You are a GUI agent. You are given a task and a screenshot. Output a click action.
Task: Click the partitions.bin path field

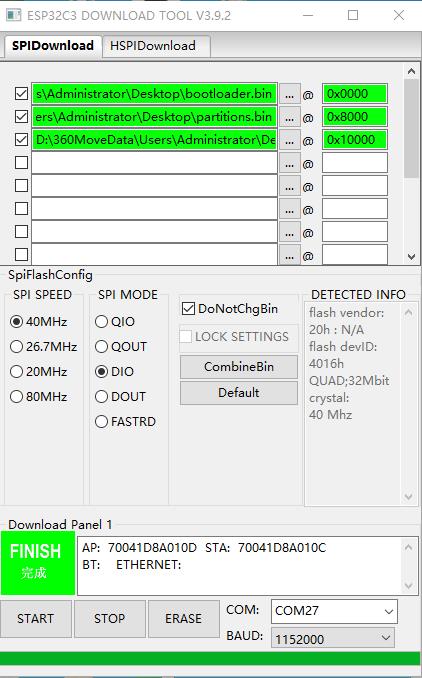coord(154,117)
